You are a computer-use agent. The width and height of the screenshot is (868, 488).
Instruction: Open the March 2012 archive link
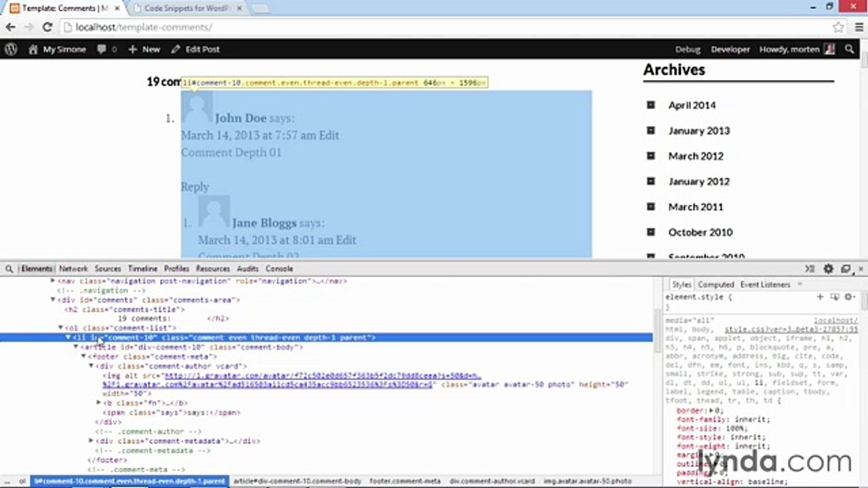coord(696,156)
